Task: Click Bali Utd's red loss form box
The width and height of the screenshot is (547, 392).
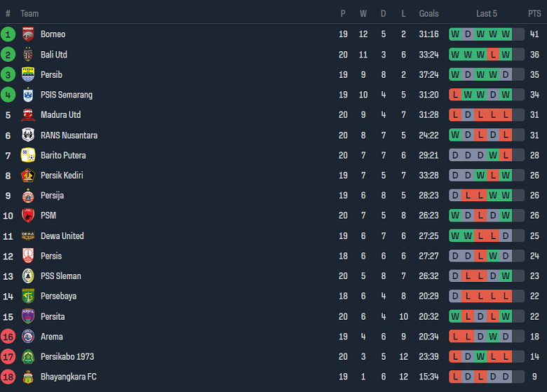Action: point(493,54)
